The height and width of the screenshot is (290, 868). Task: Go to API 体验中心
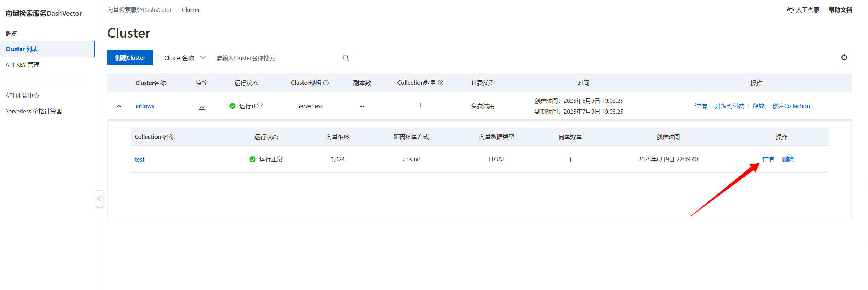point(22,96)
